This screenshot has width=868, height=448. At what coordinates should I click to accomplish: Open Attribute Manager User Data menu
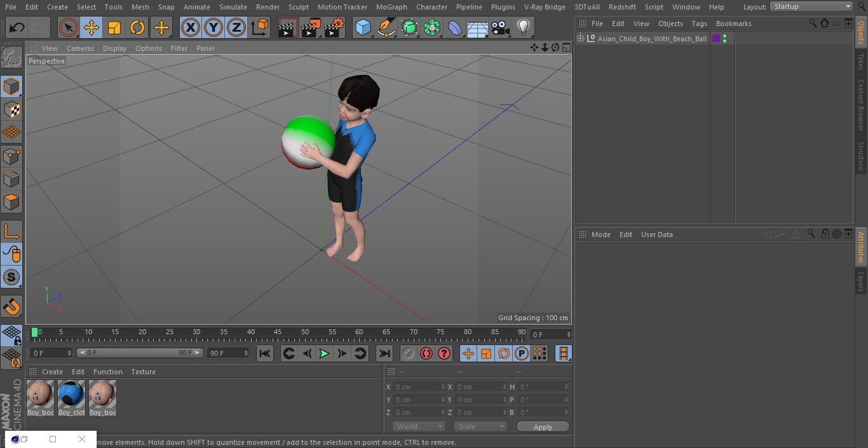click(656, 234)
